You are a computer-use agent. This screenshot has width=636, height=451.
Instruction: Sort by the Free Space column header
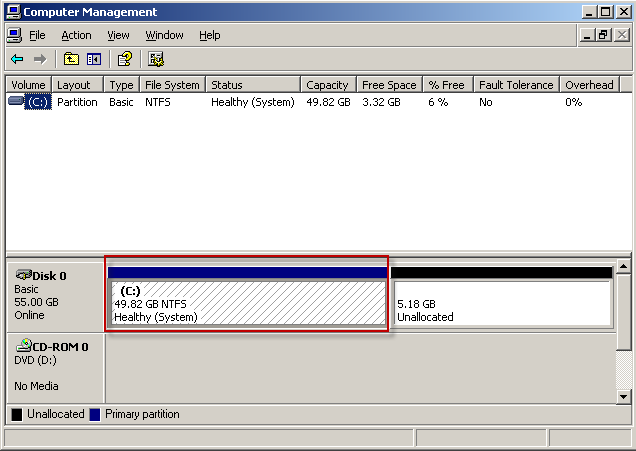389,85
